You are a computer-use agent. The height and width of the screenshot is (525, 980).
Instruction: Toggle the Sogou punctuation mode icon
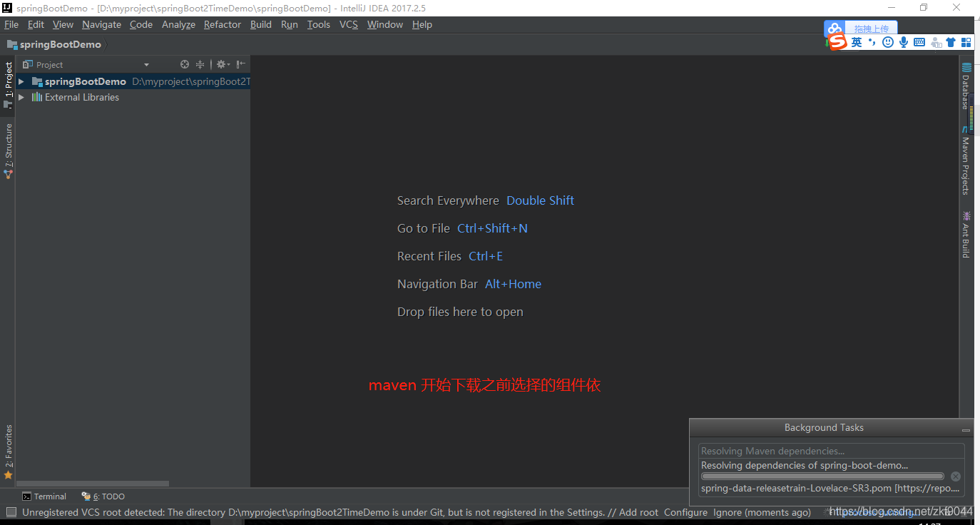872,42
